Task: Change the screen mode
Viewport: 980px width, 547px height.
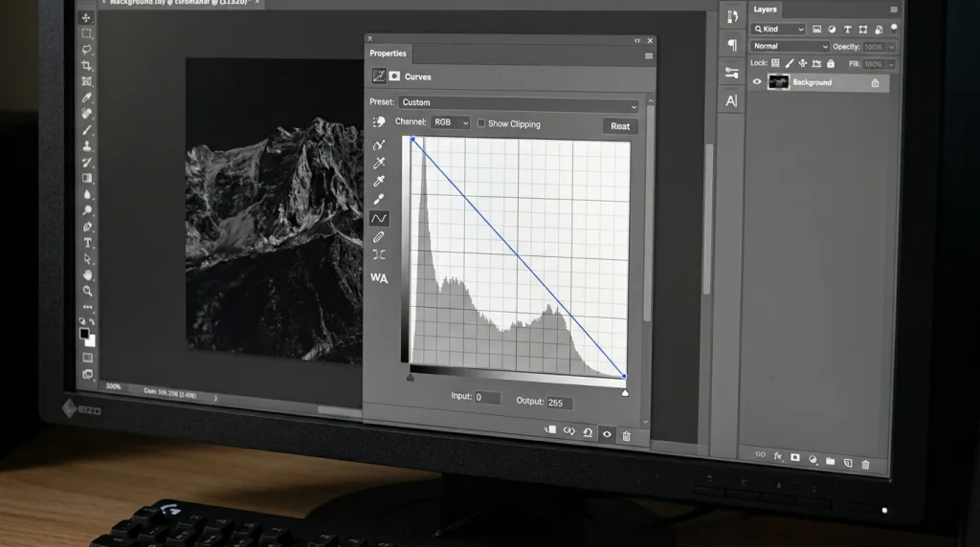Action: point(87,374)
